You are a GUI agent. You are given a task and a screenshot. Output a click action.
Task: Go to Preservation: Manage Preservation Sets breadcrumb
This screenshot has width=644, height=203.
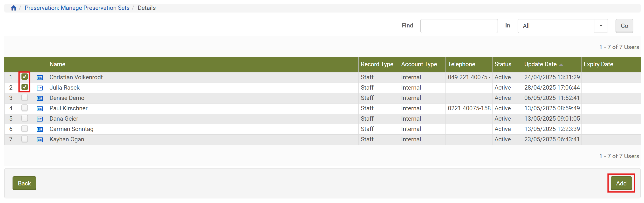tap(77, 8)
